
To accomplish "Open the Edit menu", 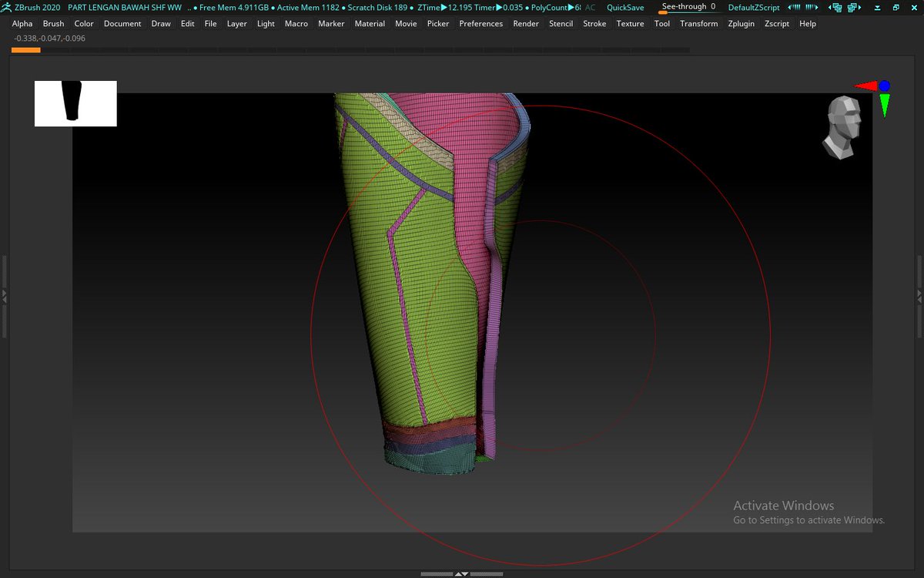I will pos(188,24).
